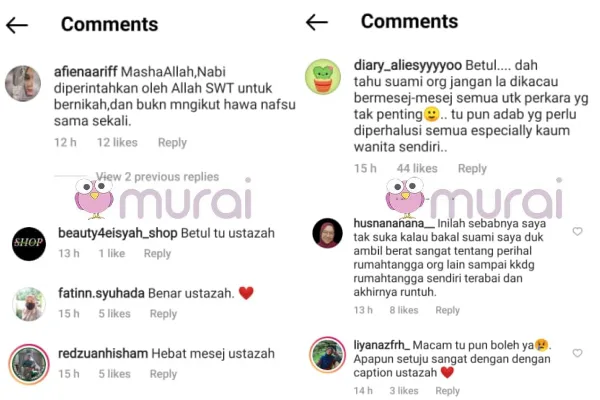
Task: Like liyanazfrh_'s comment with heart
Action: pos(577,353)
